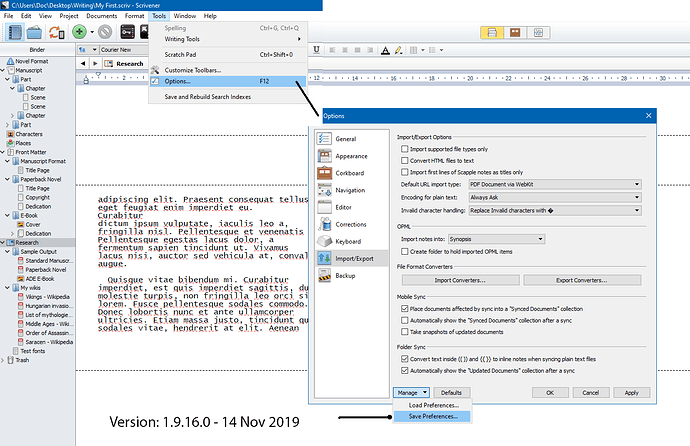Click Apply in Options dialog
This screenshot has height=446, width=690.
coord(631,393)
